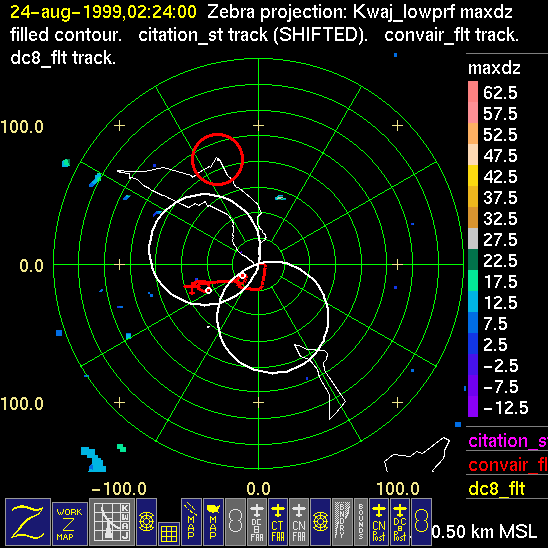
Task: Open the citation_st legend entry
Action: (x=507, y=441)
